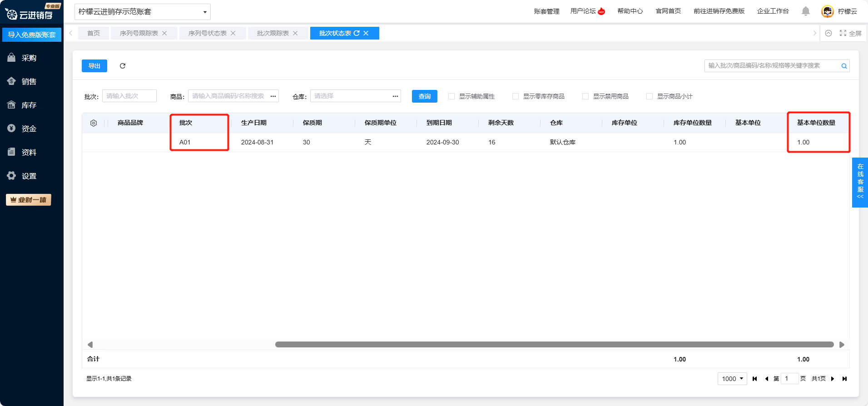Image resolution: width=868 pixels, height=406 pixels.
Task: Click 导入免费版账套 button
Action: [x=32, y=35]
